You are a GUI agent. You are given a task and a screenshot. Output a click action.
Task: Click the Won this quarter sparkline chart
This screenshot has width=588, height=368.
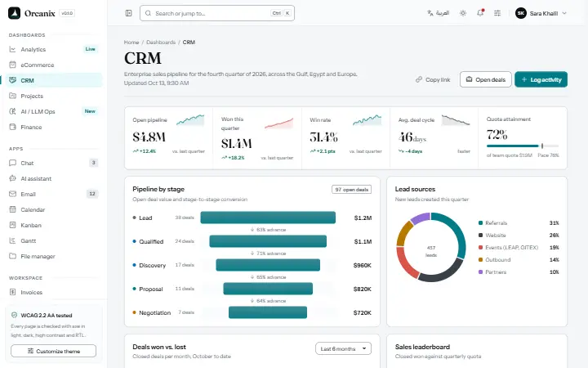[279, 123]
